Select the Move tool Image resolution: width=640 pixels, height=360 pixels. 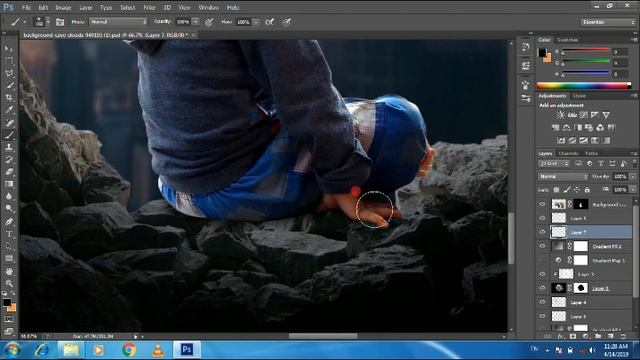tap(9, 49)
